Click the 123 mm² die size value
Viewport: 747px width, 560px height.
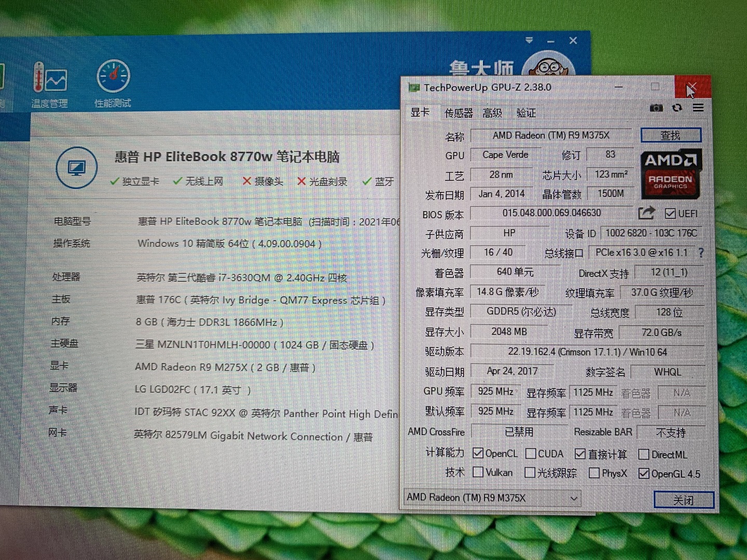pyautogui.click(x=611, y=174)
